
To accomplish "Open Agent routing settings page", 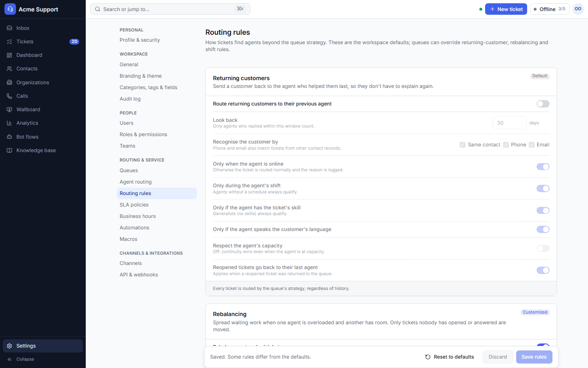I will coord(157,182).
